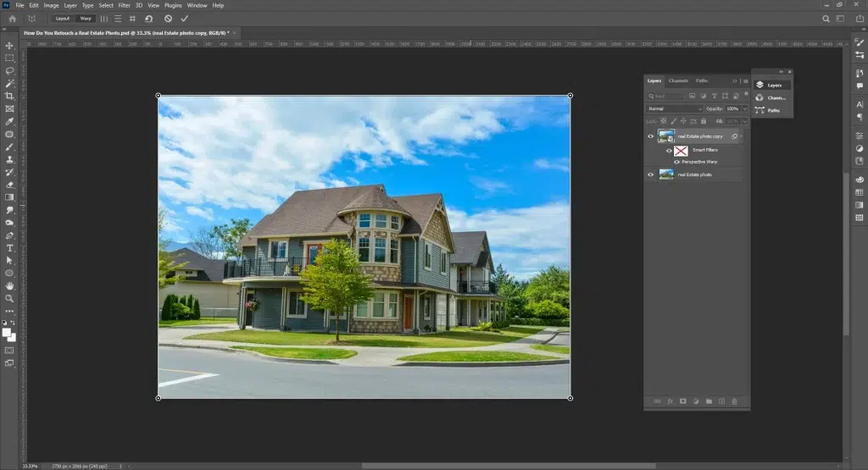Hide the real Estate photo copy layer
This screenshot has height=470, width=868.
[650, 136]
